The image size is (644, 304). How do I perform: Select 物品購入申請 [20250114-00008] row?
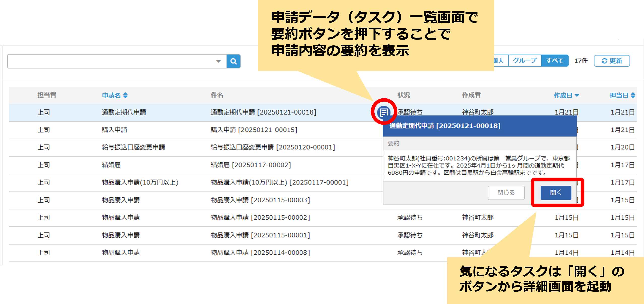tap(323, 253)
